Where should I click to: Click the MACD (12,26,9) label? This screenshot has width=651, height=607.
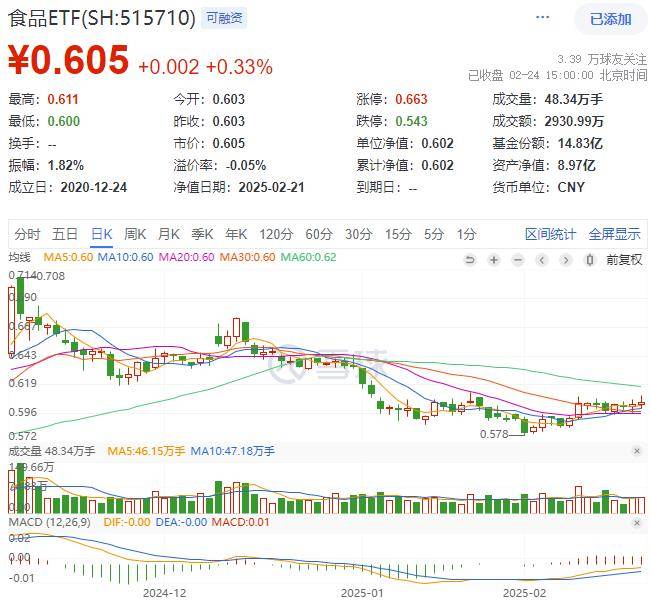tap(49, 522)
